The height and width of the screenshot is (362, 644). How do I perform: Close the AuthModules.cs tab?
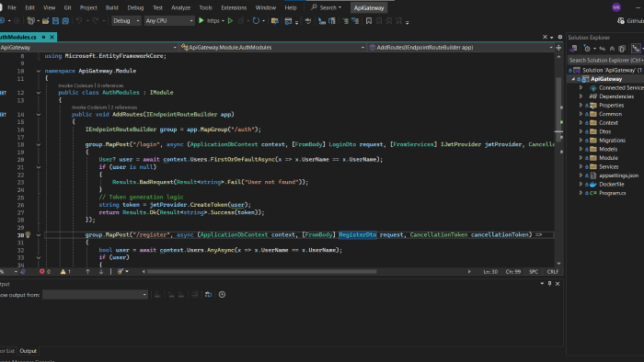click(52, 37)
